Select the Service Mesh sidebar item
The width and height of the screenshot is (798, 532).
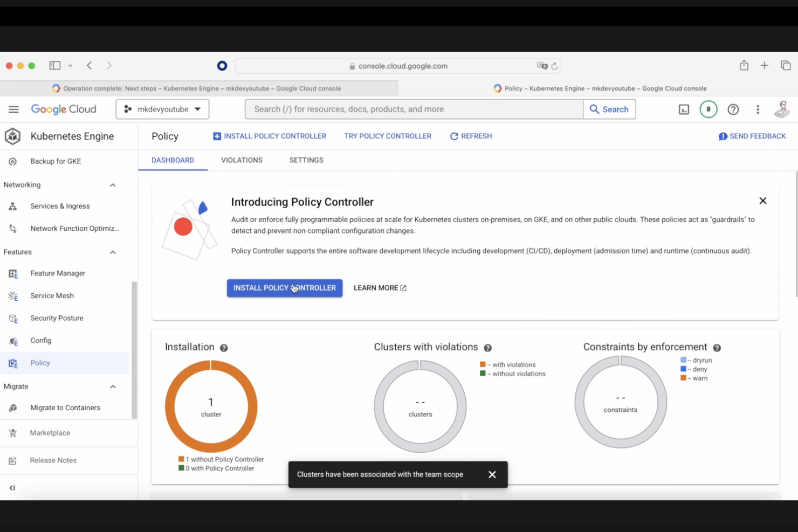(52, 295)
